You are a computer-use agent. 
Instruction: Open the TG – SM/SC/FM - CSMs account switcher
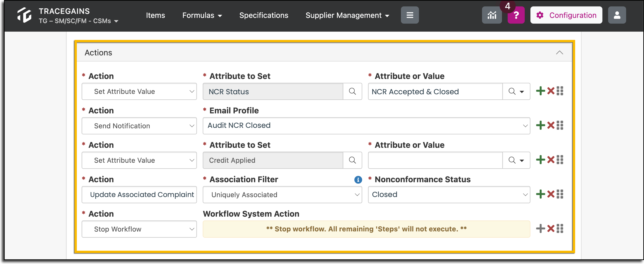point(79,21)
